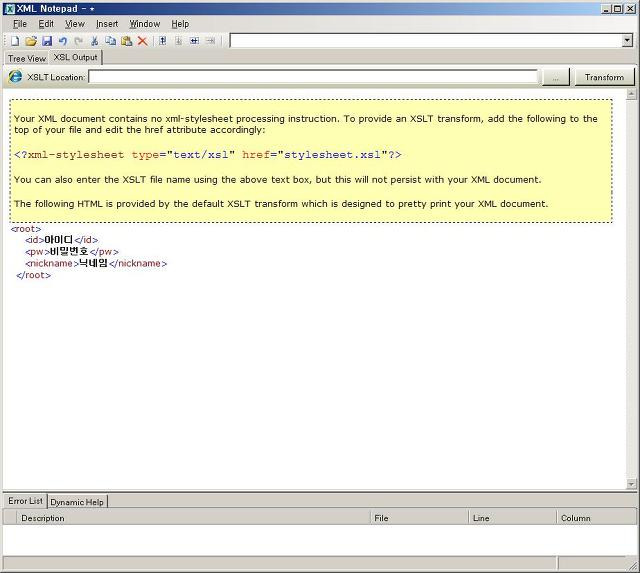Viewport: 640px width, 573px height.
Task: Click the red X Delete icon
Action: tap(142, 41)
